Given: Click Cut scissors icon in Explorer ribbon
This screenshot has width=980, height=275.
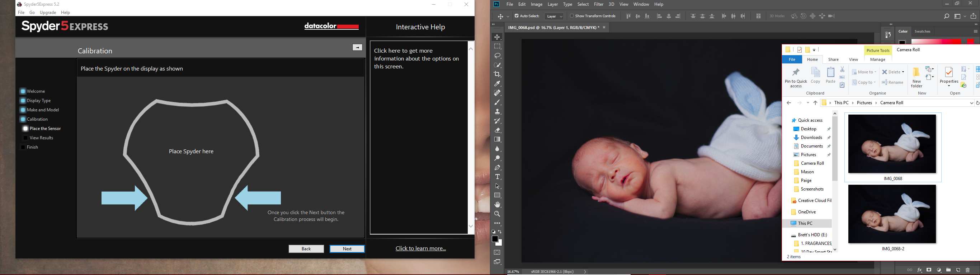Looking at the screenshot, I should (842, 69).
